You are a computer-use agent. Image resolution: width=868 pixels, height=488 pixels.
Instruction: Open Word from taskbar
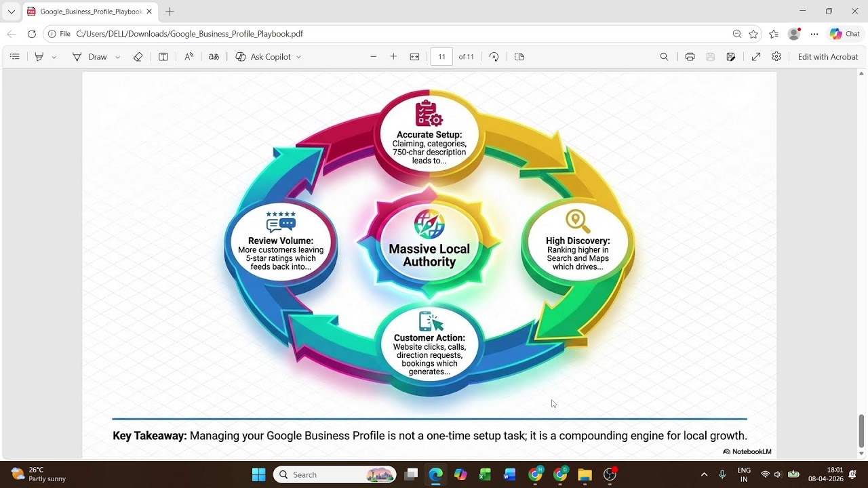[x=510, y=474]
